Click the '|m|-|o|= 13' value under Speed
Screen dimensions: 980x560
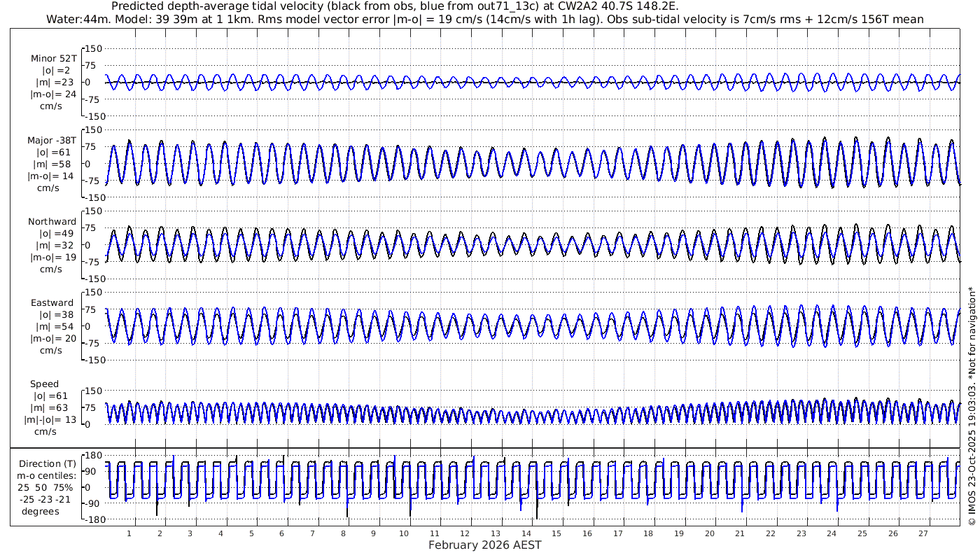point(50,419)
